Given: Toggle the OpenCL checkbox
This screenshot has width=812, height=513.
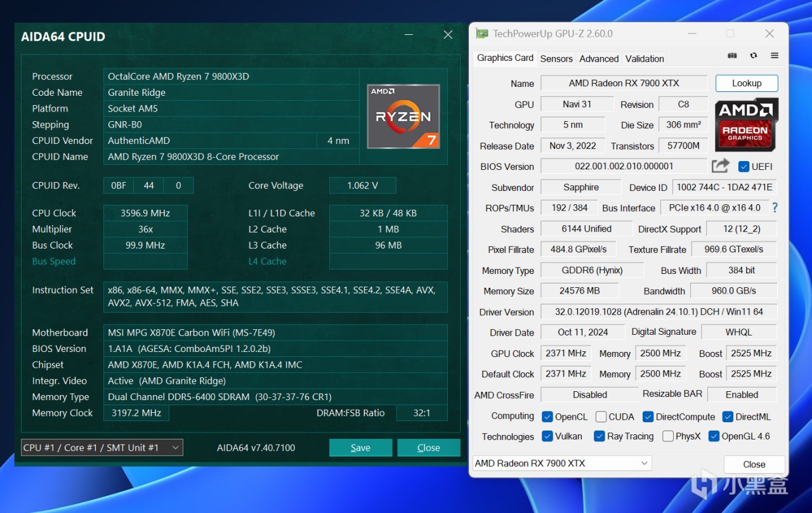Looking at the screenshot, I should tap(547, 417).
